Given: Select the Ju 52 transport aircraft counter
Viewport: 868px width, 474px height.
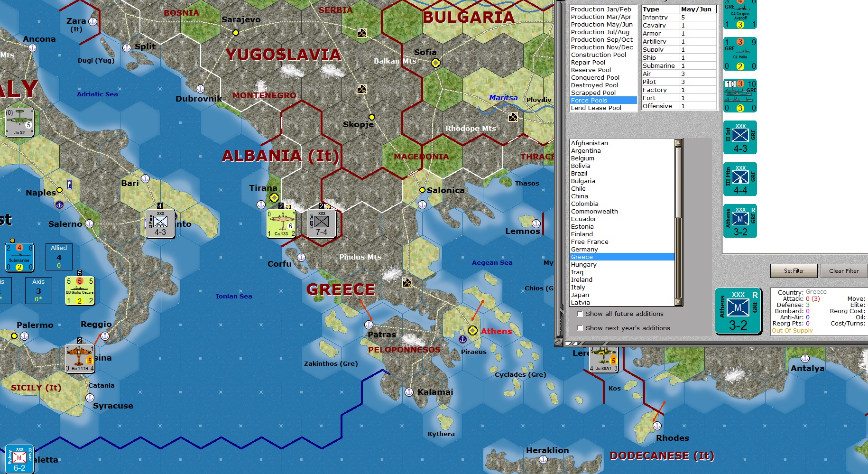Looking at the screenshot, I should coord(19,122).
